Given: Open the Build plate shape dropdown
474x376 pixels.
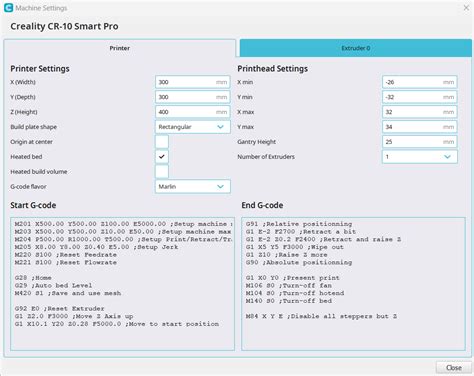Looking at the screenshot, I should pos(193,127).
